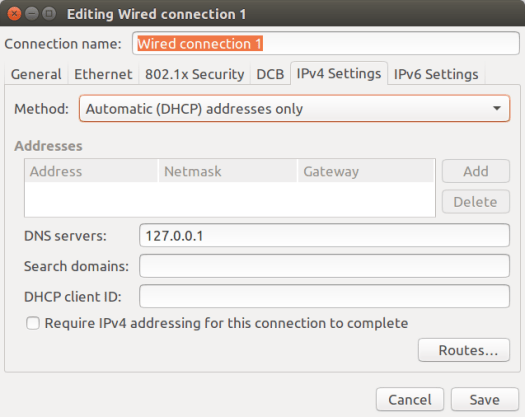Viewport: 525px width, 417px height.
Task: Enable Require IPv4 addressing checkbox
Action: click(x=33, y=323)
